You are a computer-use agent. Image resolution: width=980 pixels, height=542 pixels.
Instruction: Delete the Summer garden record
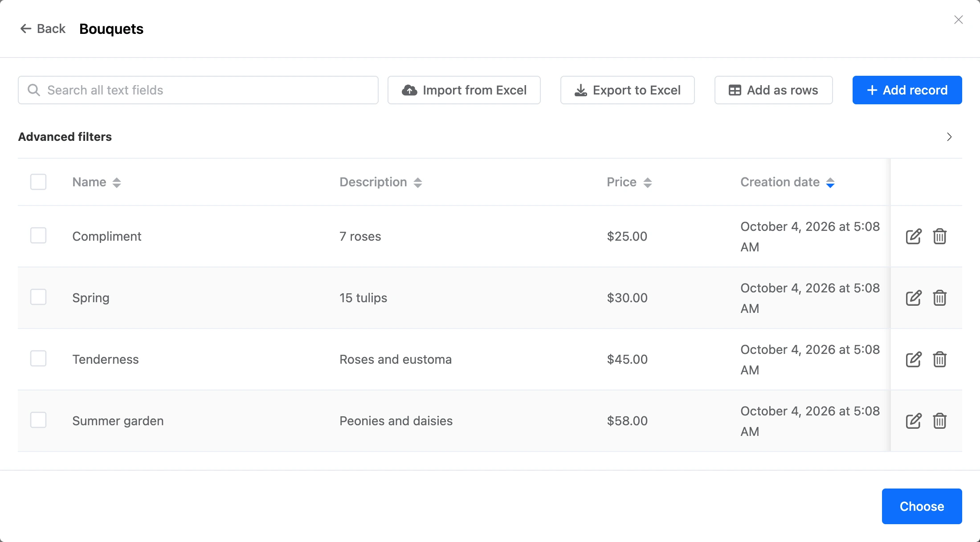point(940,421)
